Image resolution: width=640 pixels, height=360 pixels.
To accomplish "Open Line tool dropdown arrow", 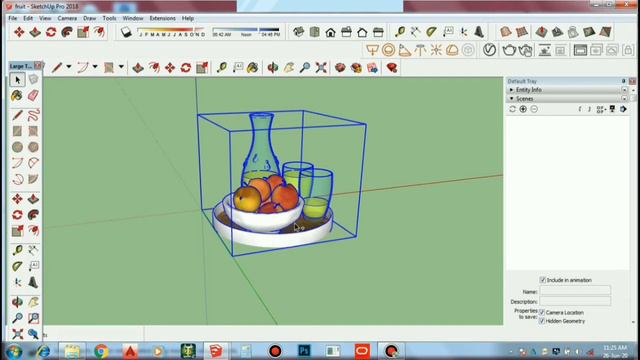I will click(x=69, y=67).
